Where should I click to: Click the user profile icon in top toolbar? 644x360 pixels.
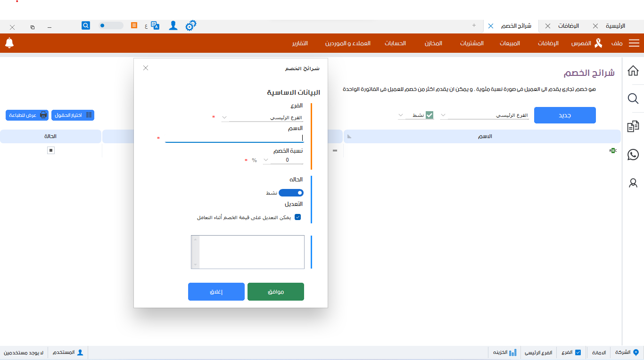click(173, 26)
